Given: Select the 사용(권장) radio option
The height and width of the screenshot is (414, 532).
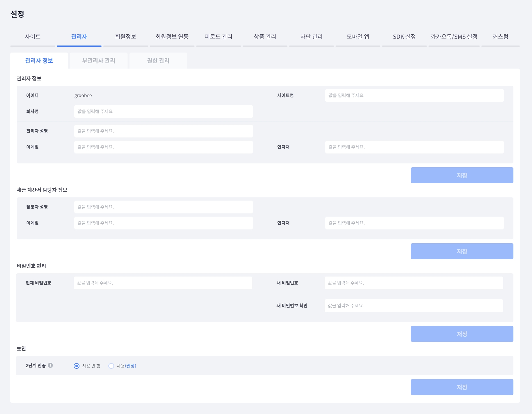Looking at the screenshot, I should coord(111,366).
